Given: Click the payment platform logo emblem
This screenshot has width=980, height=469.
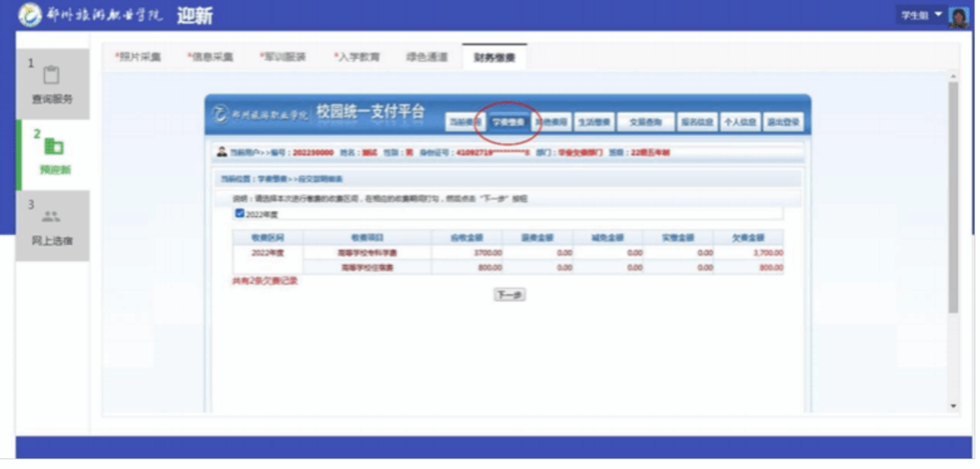Looking at the screenshot, I should (221, 114).
